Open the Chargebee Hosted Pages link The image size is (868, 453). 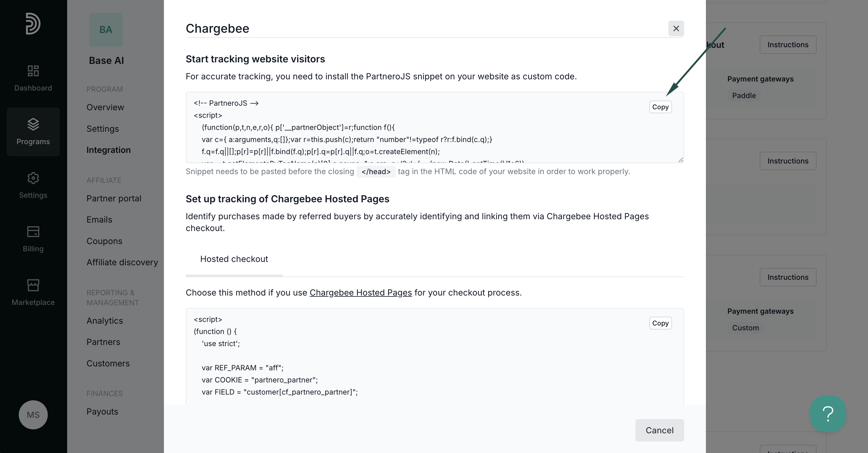pos(361,293)
